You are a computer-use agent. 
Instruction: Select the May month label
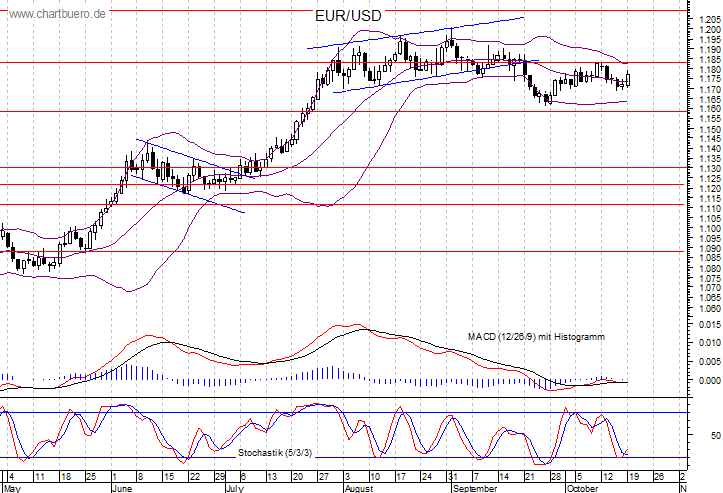(12, 488)
